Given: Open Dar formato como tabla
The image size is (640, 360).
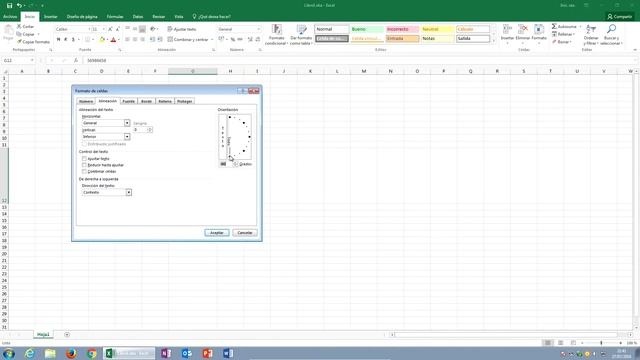Looking at the screenshot, I should pyautogui.click(x=301, y=35).
